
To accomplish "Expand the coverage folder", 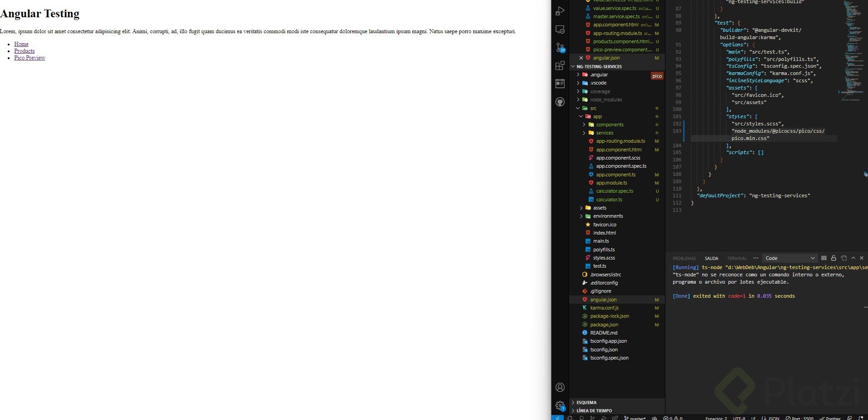I will (x=617, y=91).
